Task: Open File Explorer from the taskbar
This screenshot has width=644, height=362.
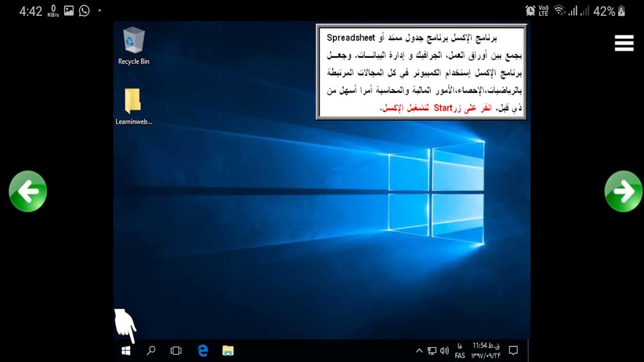Action: coord(228,351)
